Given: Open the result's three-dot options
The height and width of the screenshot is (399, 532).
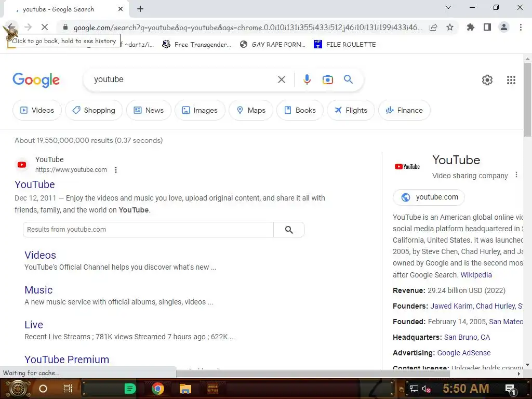Looking at the screenshot, I should 116,170.
